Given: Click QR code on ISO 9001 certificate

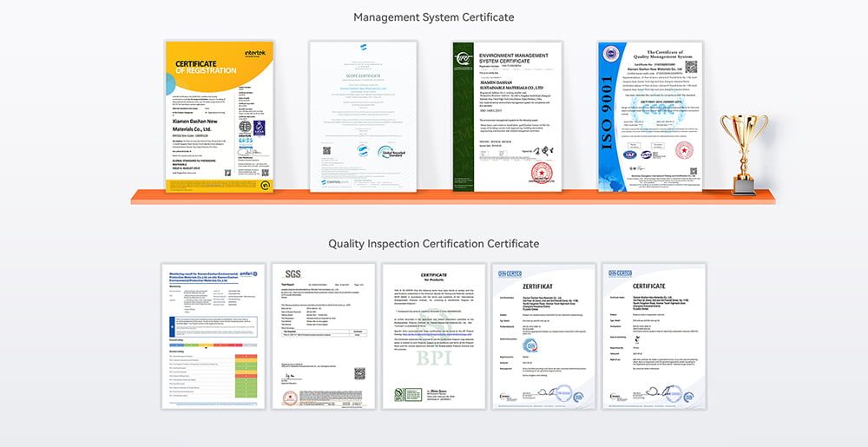Looking at the screenshot, I should tap(690, 66).
